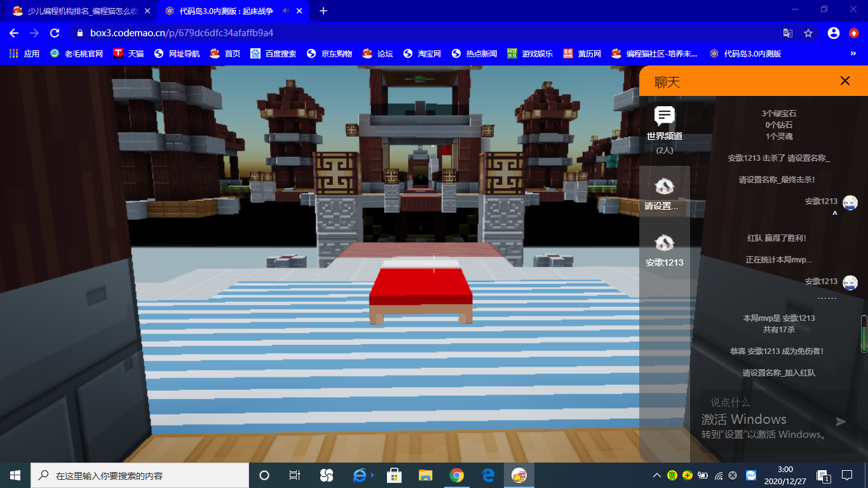Click the message 红队 赢得了胜利!
The width and height of the screenshot is (868, 488).
pyautogui.click(x=776, y=238)
